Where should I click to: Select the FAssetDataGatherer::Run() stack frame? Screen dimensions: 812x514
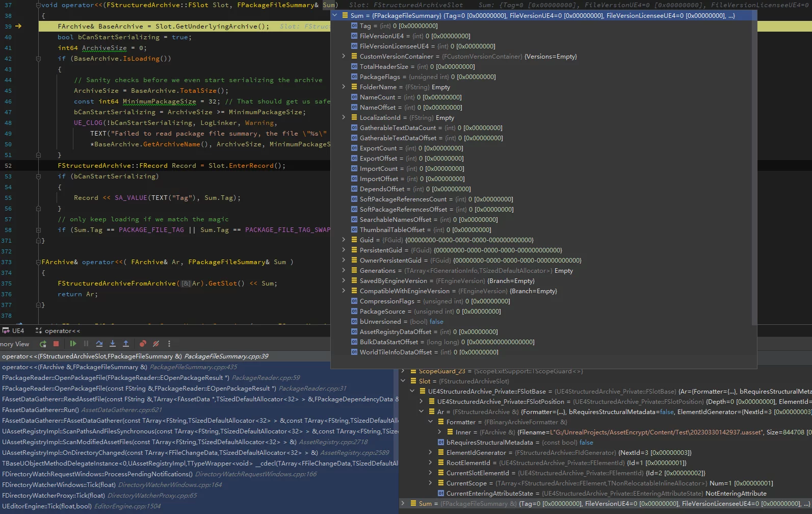click(x=41, y=410)
